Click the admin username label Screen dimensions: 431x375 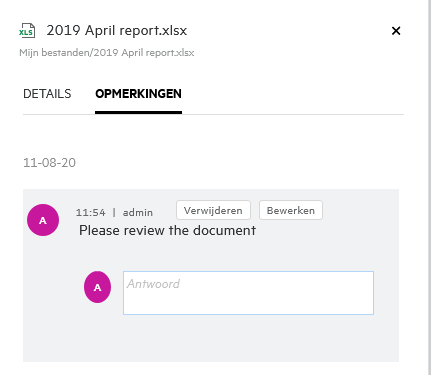click(138, 212)
